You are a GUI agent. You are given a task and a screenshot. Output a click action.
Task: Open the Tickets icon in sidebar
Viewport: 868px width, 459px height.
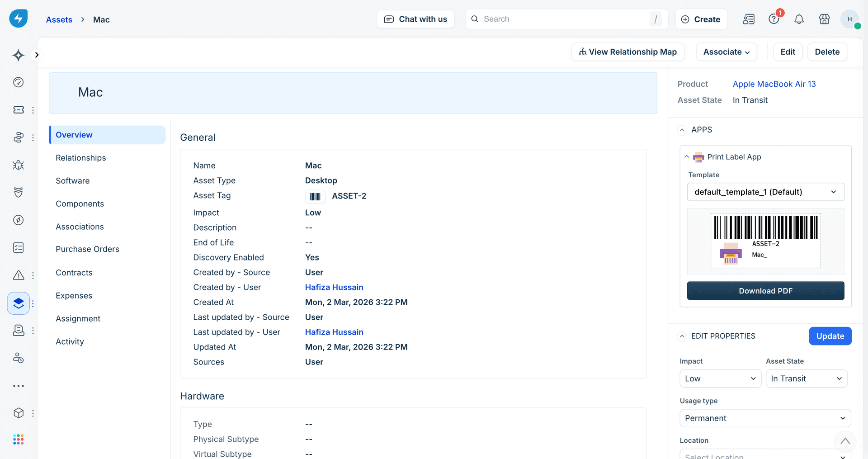(19, 110)
